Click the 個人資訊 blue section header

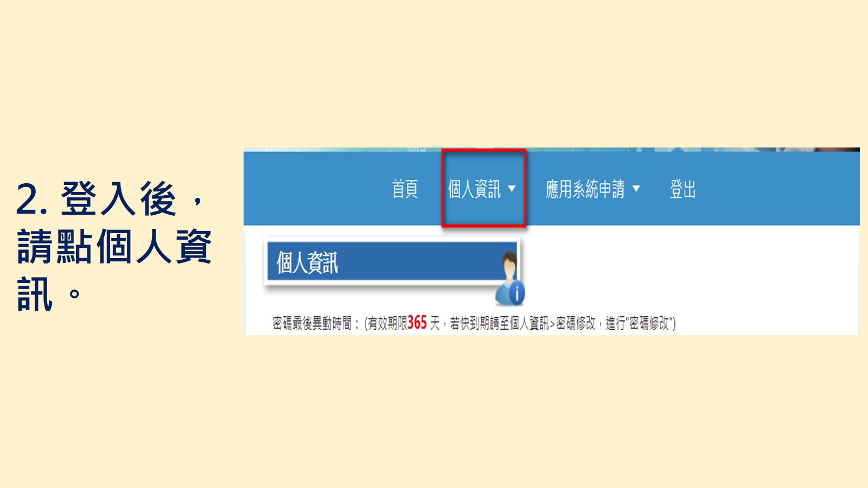point(392,261)
